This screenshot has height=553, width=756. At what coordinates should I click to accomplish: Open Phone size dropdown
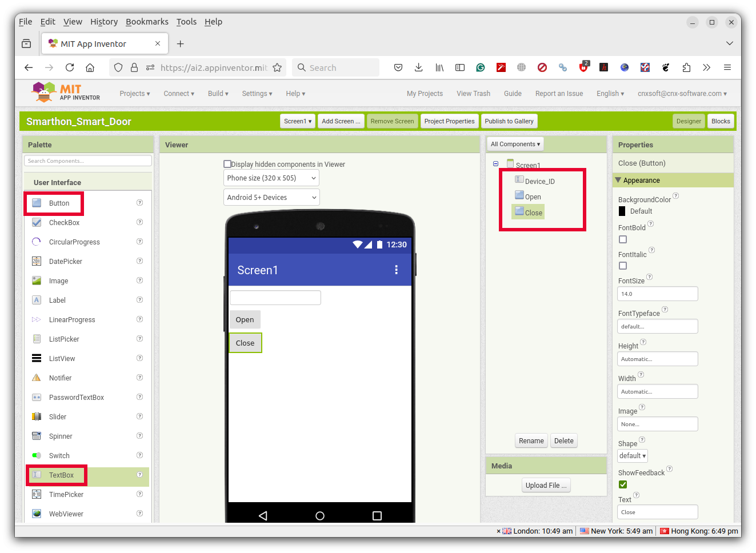(x=271, y=178)
